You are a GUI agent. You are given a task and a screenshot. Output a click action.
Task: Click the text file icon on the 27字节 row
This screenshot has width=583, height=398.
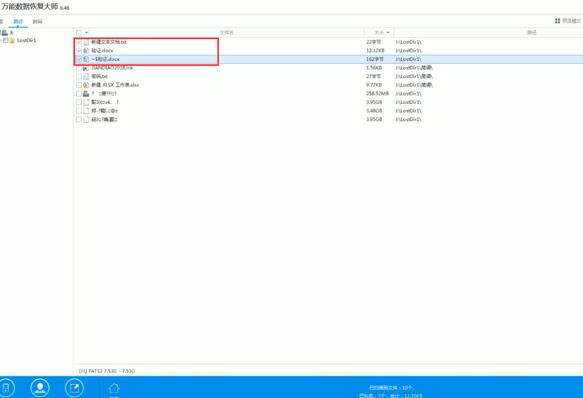tap(86, 76)
